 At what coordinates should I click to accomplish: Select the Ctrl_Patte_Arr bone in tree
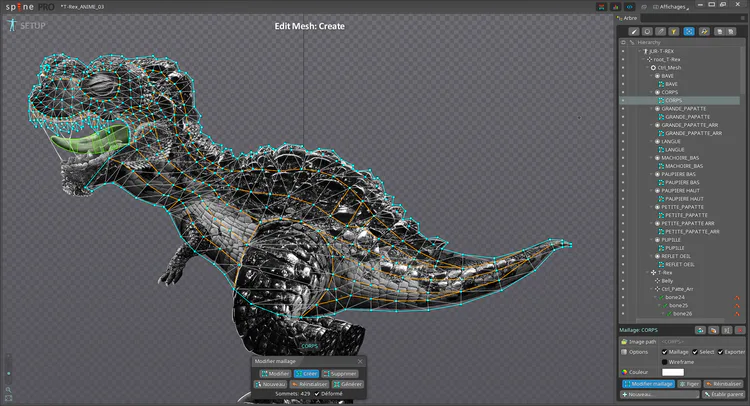click(x=677, y=289)
